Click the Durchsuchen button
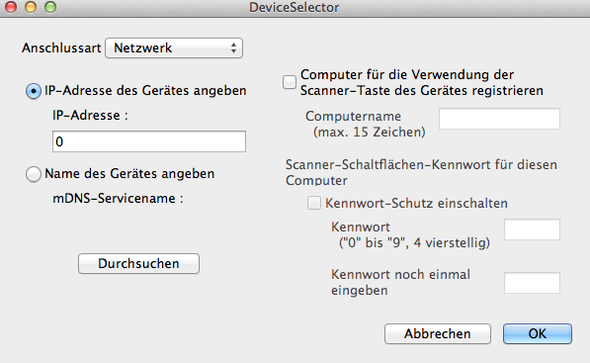The image size is (590, 363). click(x=139, y=263)
